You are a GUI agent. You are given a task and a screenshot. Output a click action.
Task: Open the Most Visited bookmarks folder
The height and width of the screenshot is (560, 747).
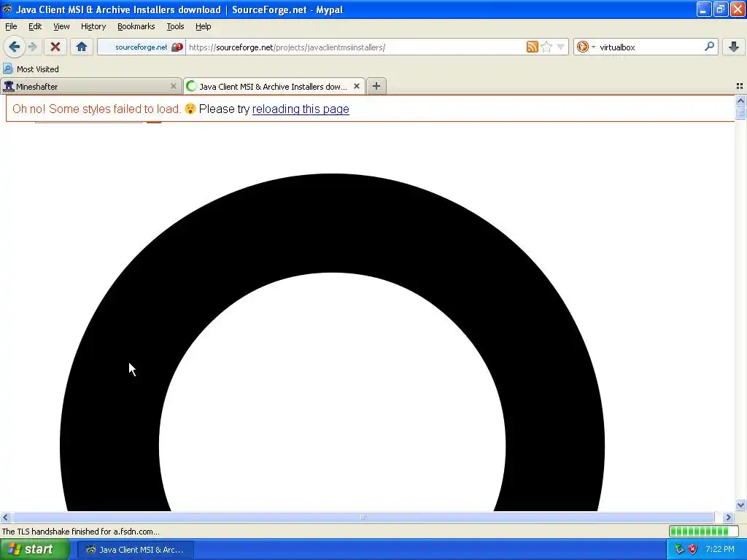31,69
